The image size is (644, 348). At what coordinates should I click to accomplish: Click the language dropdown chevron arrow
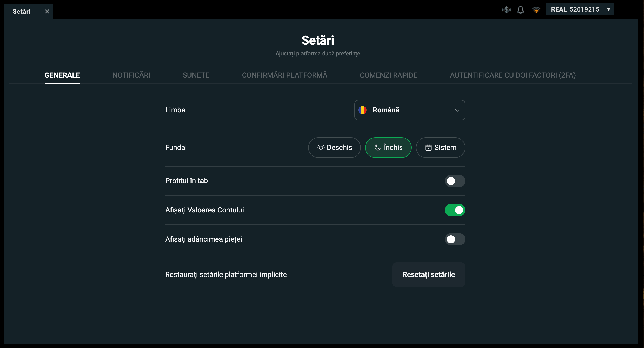pyautogui.click(x=457, y=110)
